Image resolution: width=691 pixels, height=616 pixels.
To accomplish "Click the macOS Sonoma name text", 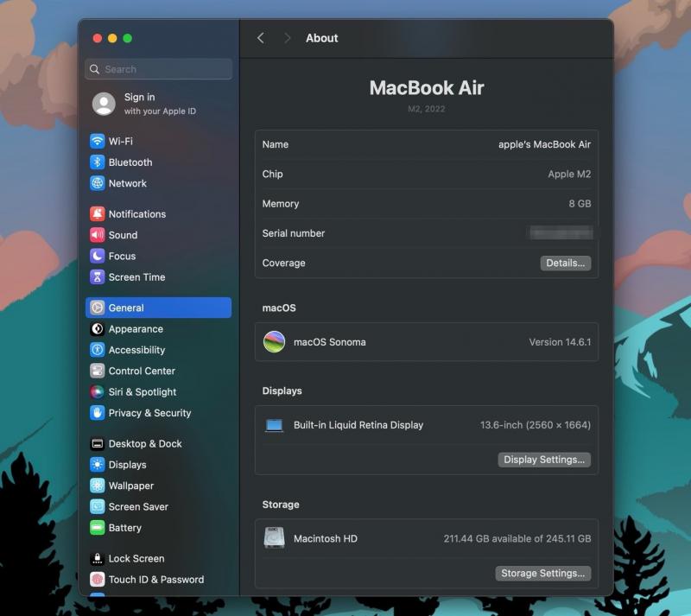I will pos(330,342).
